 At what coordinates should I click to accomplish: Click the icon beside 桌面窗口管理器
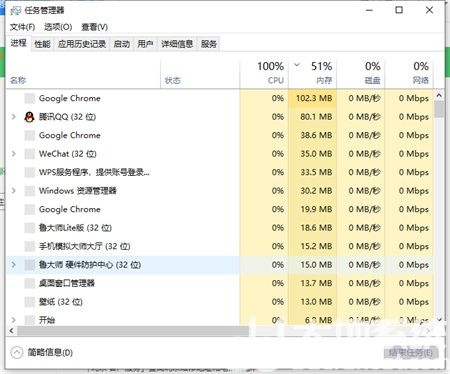pos(30,283)
